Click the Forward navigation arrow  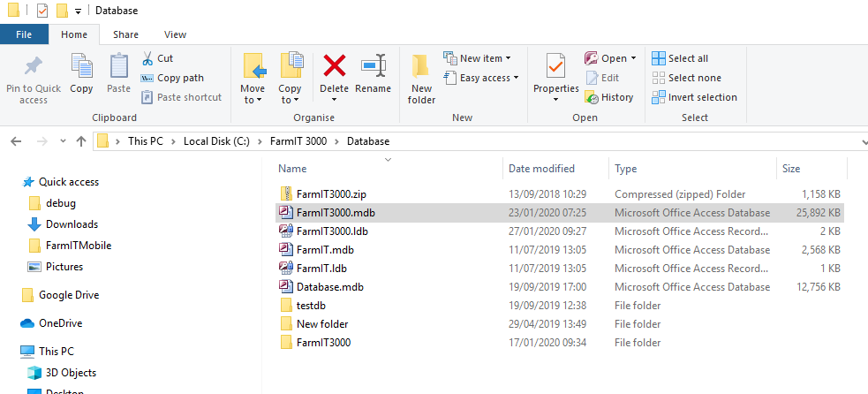42,141
